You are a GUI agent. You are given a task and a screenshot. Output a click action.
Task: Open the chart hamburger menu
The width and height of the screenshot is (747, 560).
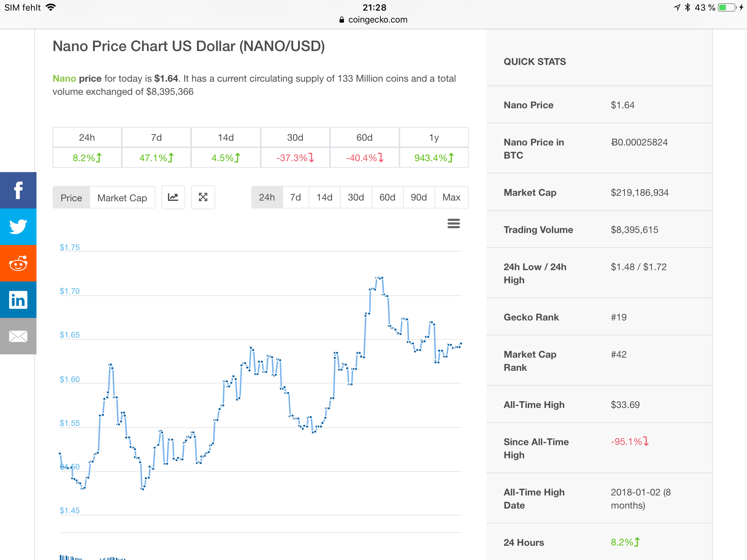(x=453, y=223)
